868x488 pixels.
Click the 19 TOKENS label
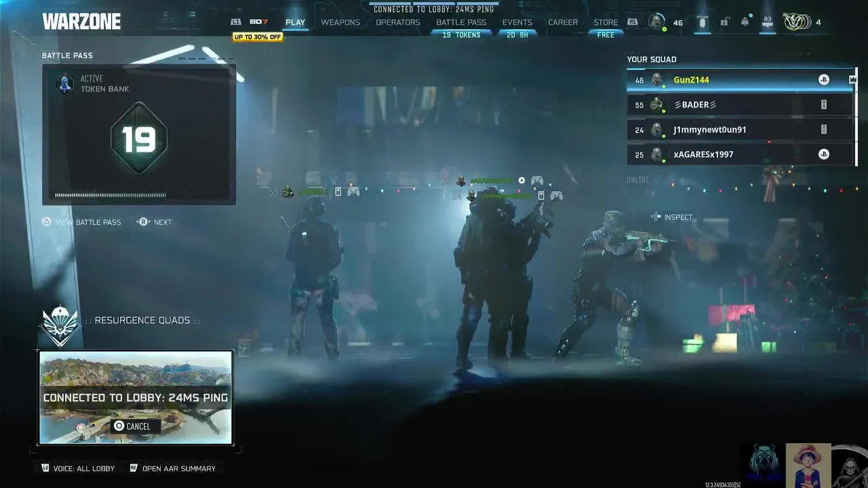(x=461, y=35)
